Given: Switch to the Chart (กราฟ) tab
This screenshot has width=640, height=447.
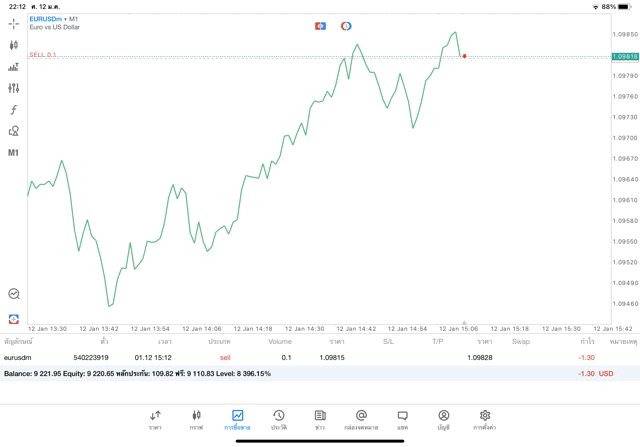Looking at the screenshot, I should tap(196, 419).
